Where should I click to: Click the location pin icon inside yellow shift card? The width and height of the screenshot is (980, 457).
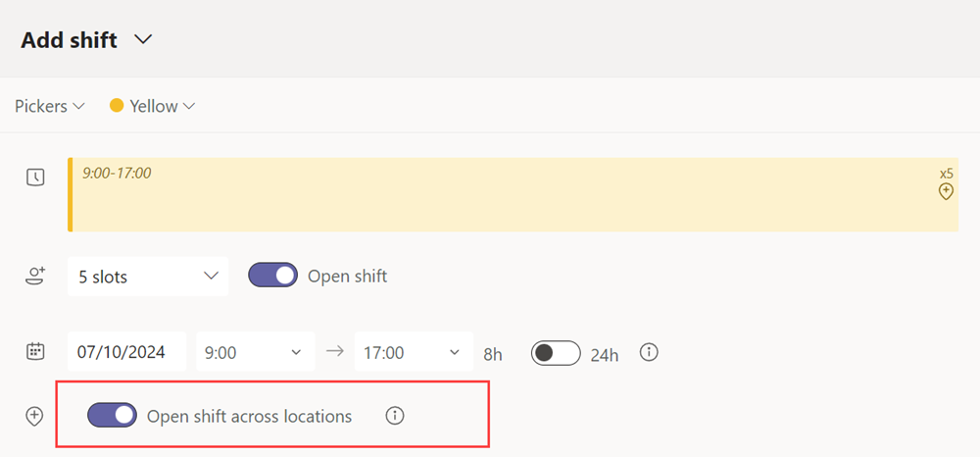947,191
